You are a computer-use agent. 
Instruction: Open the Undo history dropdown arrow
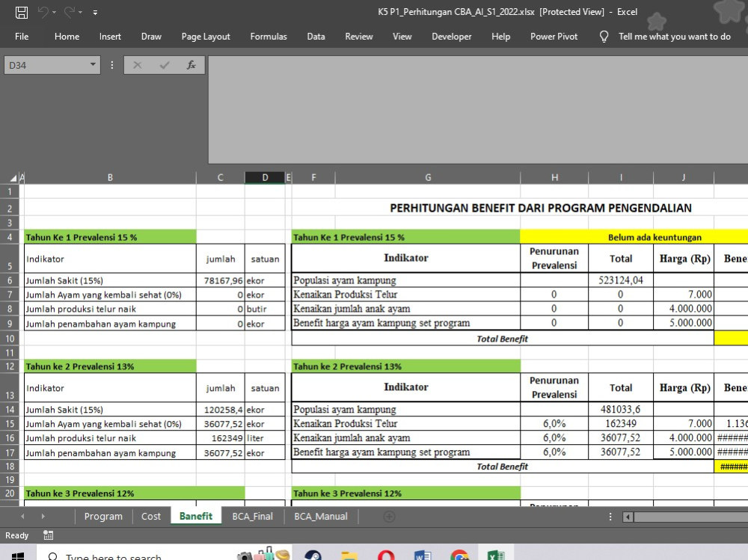(54, 13)
